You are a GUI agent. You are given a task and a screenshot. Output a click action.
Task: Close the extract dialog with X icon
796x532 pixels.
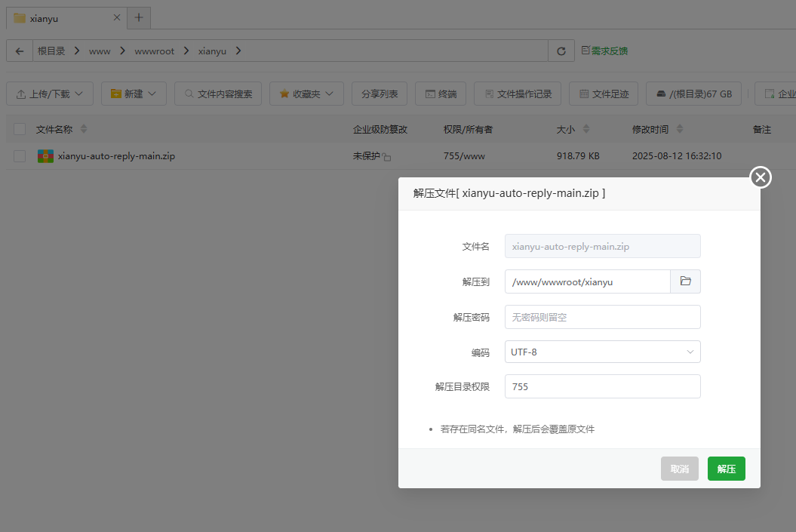761,177
